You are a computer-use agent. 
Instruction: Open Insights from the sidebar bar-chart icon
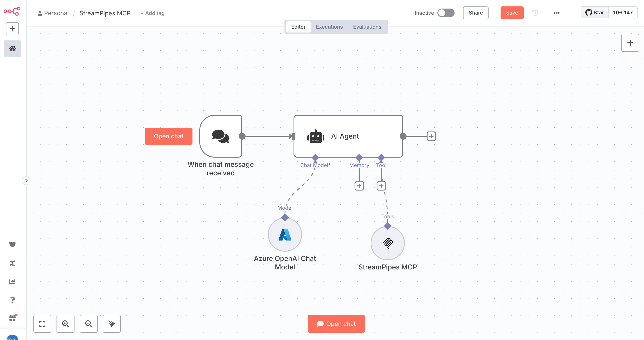coord(12,282)
